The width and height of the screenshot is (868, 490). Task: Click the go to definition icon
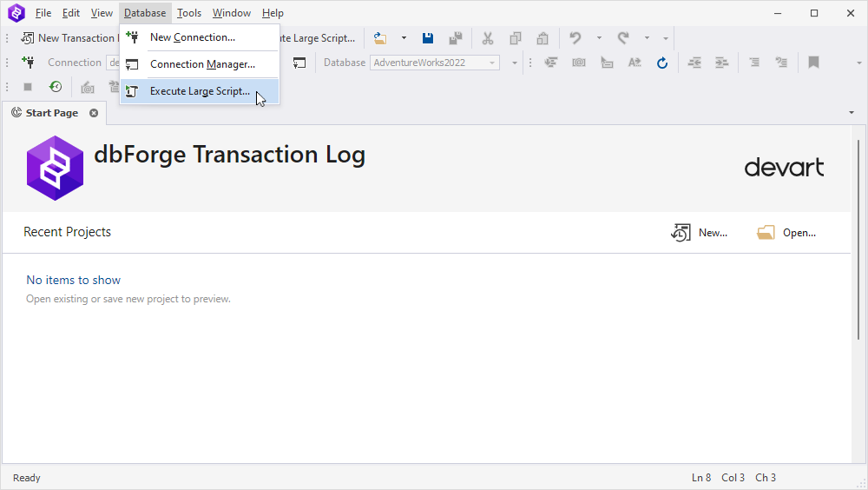point(607,63)
